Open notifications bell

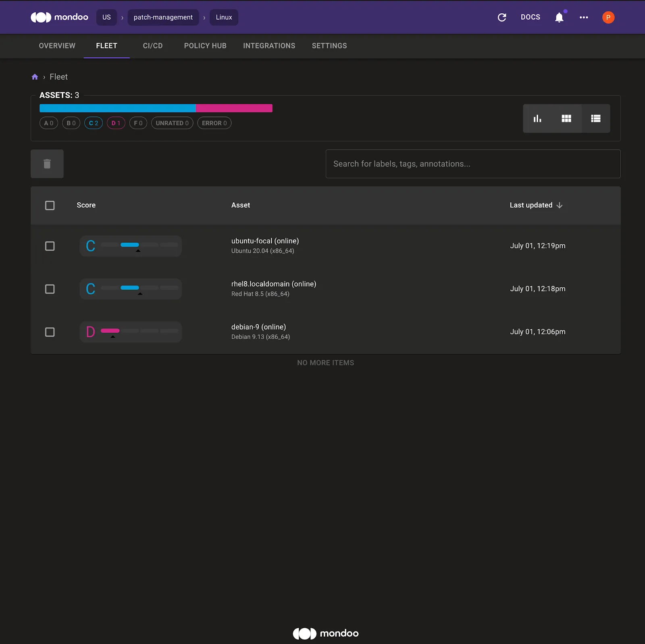pos(559,17)
